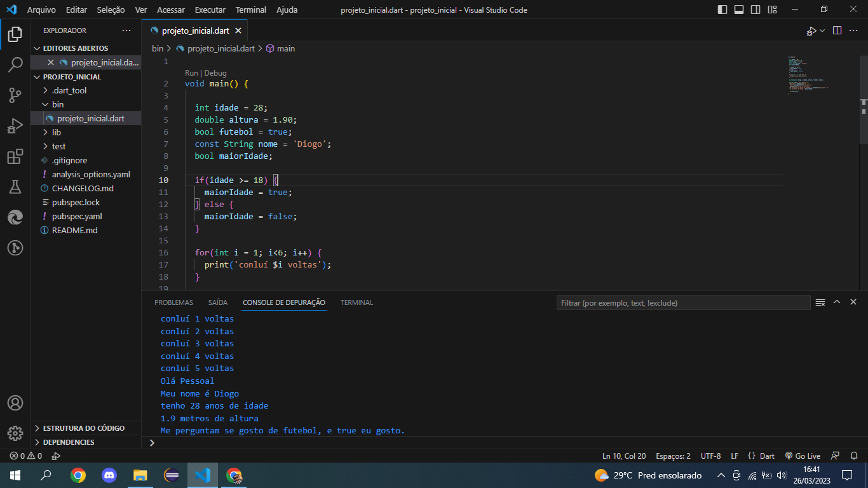
Task: Open the feedback icon in status bar
Action: coord(836,456)
